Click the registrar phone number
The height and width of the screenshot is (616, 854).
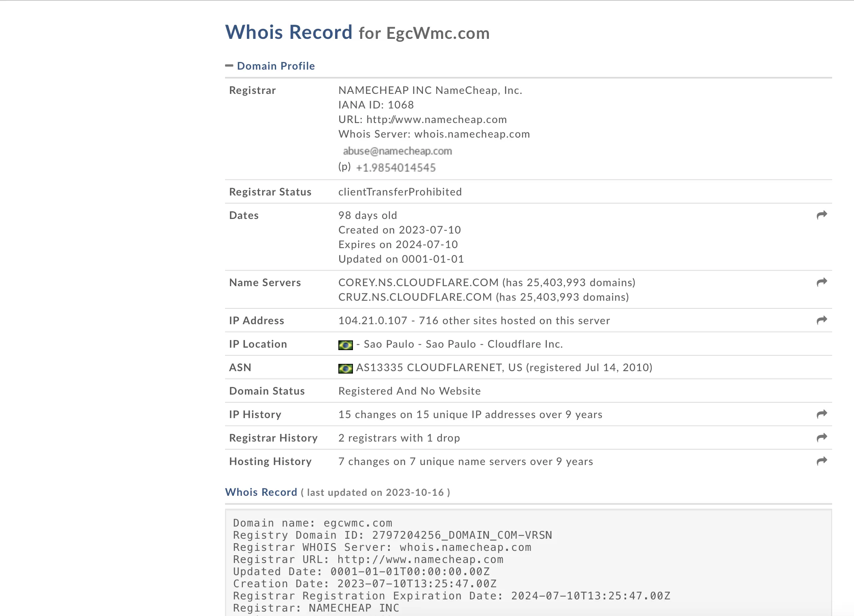395,168
